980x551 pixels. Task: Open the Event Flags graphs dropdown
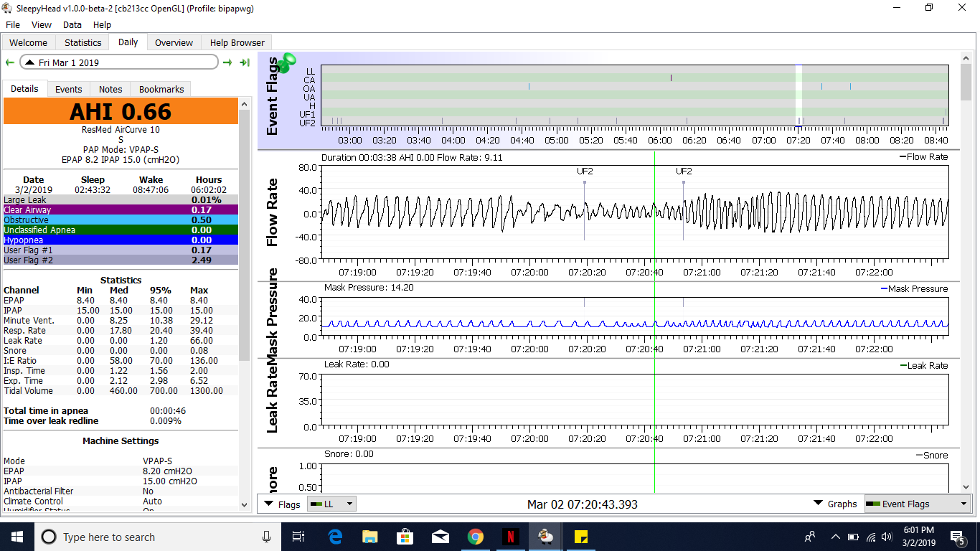[917, 504]
